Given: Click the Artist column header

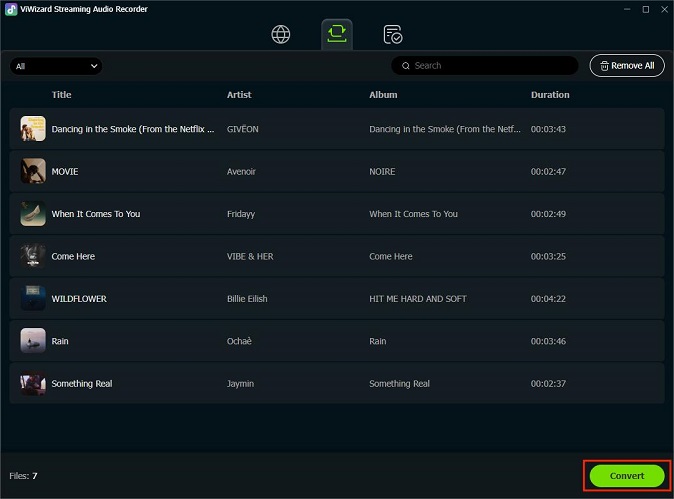Looking at the screenshot, I should (239, 95).
